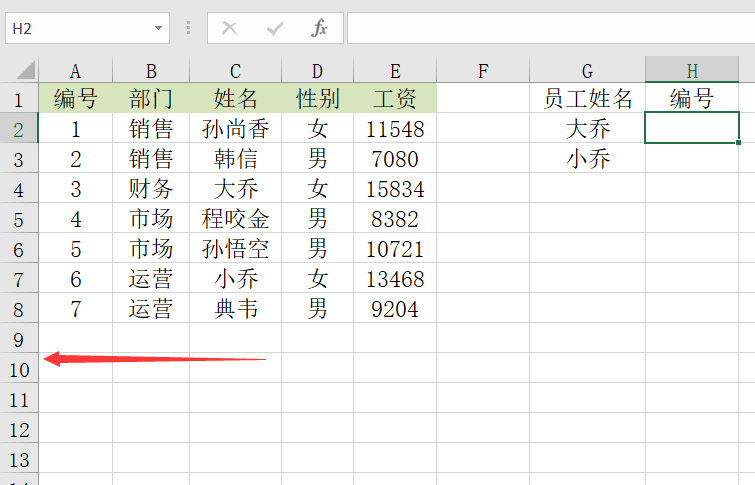Click the salary cell 10721

click(x=395, y=248)
